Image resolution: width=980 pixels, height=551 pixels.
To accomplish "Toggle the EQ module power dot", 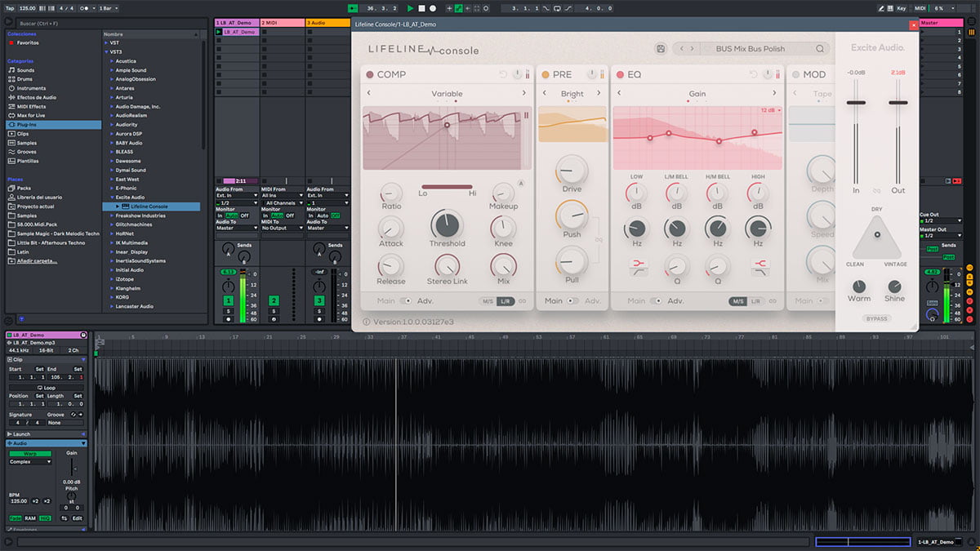I will click(620, 75).
